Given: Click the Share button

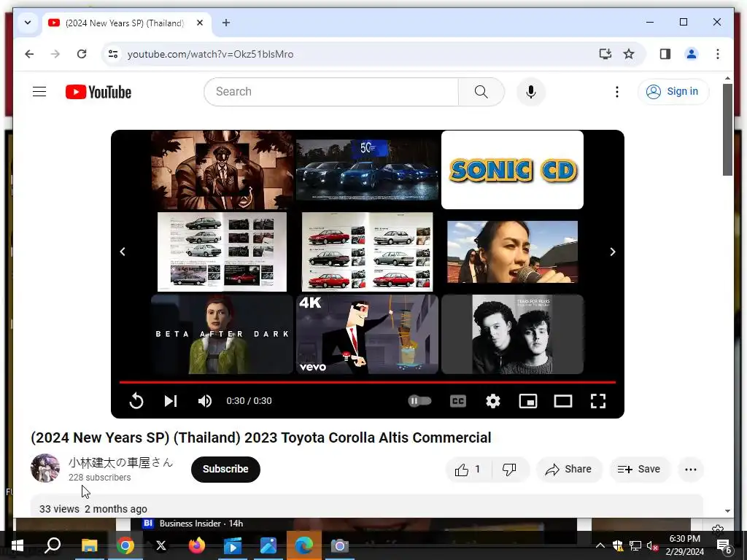Looking at the screenshot, I should 569,470.
